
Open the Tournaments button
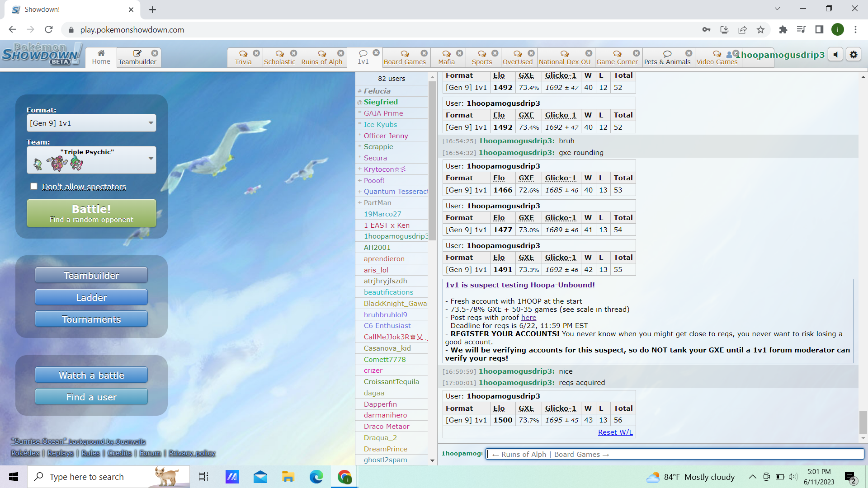[x=91, y=319]
